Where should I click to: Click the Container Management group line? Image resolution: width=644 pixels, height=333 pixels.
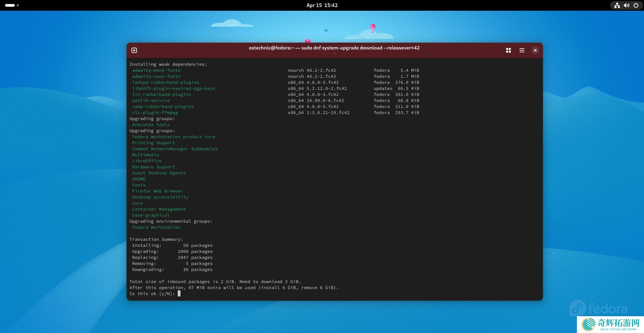(159, 209)
